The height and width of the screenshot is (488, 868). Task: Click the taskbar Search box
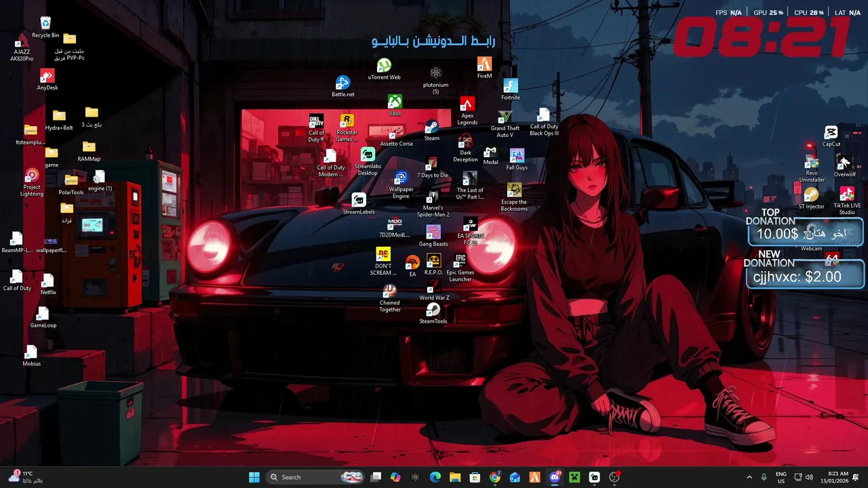point(315,477)
